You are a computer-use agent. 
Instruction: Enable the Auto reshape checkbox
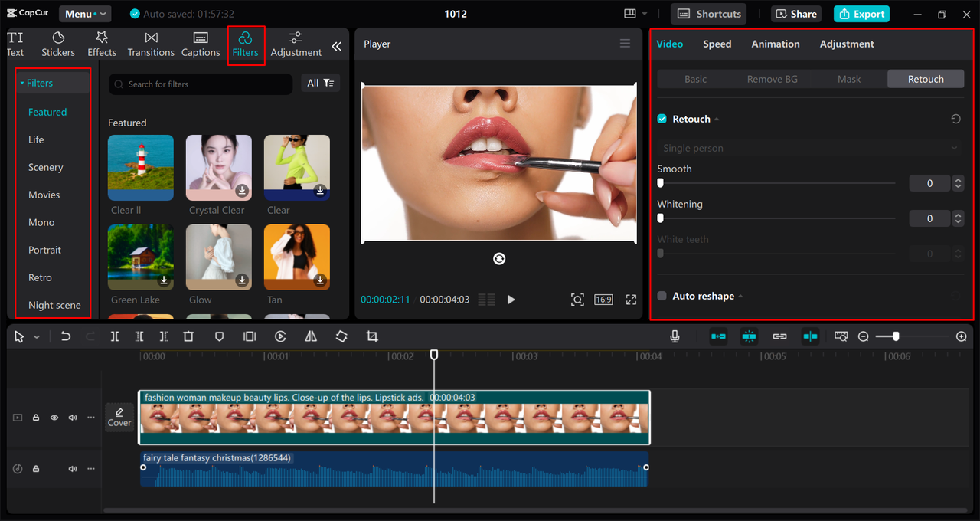coord(662,296)
